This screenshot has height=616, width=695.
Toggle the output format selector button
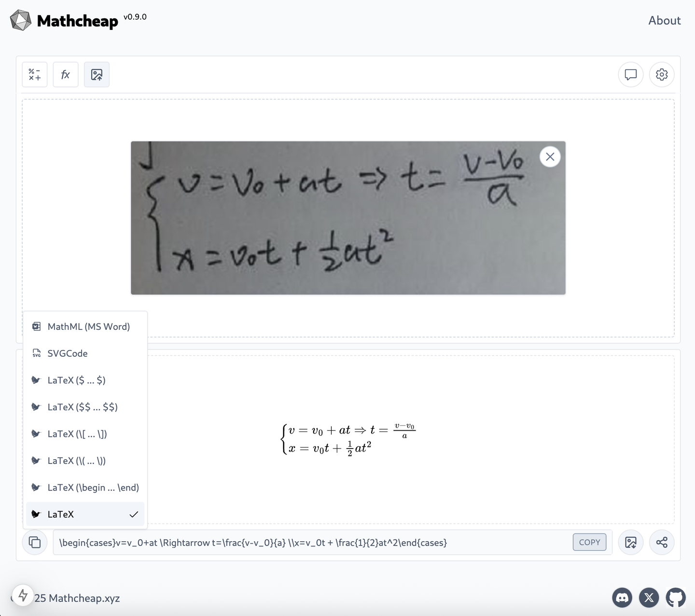[x=35, y=542]
